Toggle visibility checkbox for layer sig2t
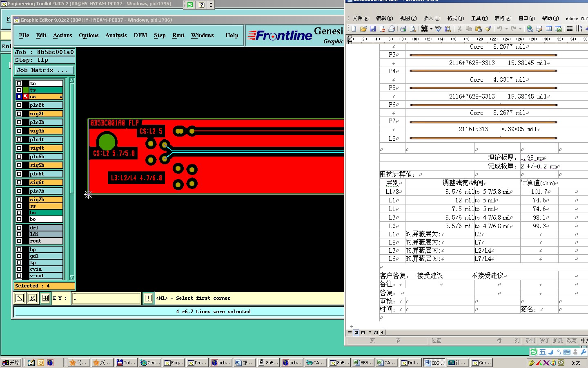Viewport: 588px width, 368px height. (x=19, y=114)
